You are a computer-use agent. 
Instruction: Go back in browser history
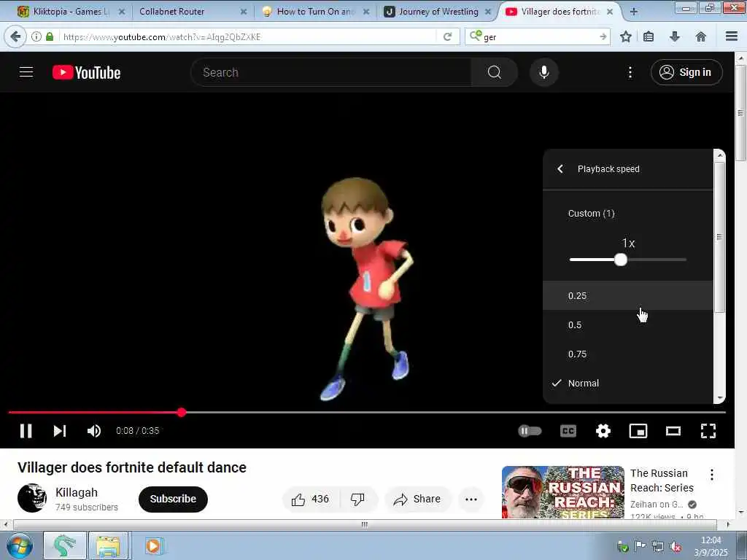tap(15, 36)
